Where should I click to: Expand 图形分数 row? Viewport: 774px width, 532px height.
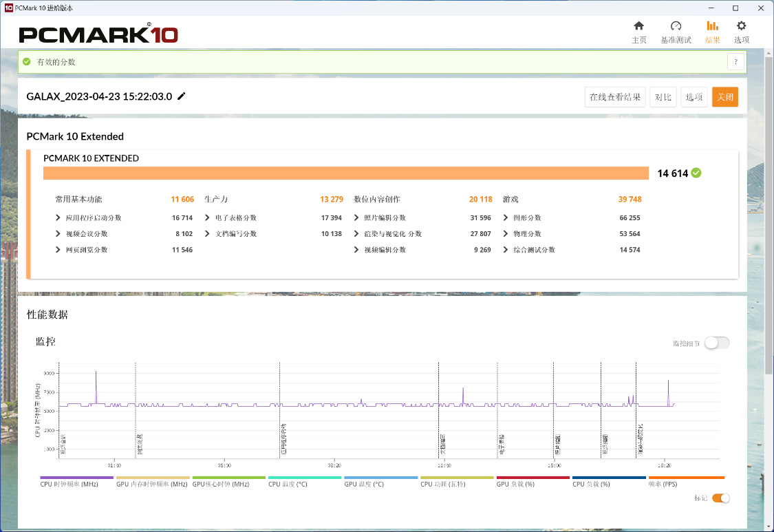point(506,217)
